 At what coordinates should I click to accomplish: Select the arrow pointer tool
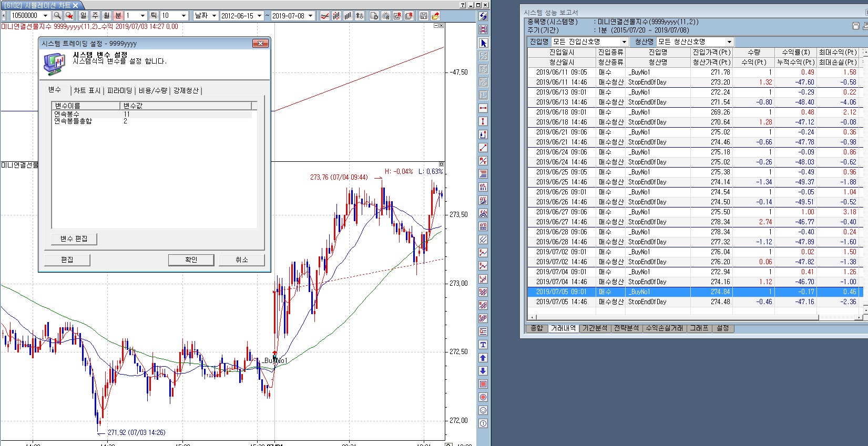tap(483, 43)
